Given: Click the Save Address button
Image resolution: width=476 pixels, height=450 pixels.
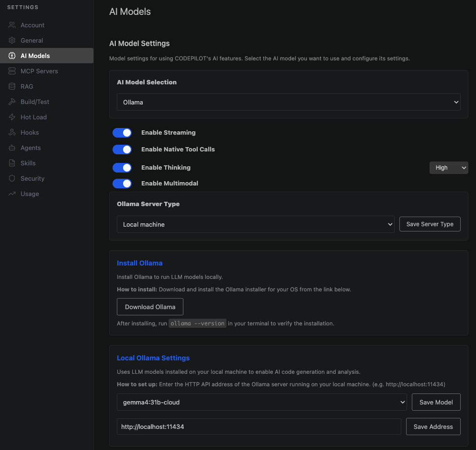Looking at the screenshot, I should coord(433,427).
